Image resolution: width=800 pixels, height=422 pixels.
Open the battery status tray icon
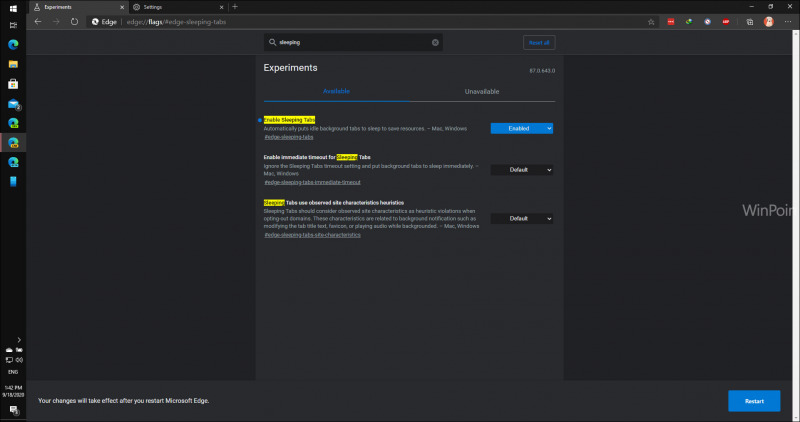click(19, 350)
